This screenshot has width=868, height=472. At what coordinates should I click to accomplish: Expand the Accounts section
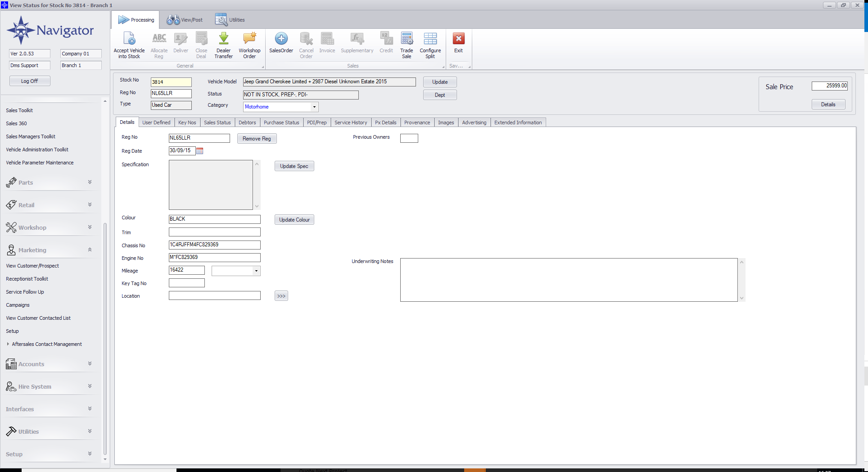click(x=90, y=364)
